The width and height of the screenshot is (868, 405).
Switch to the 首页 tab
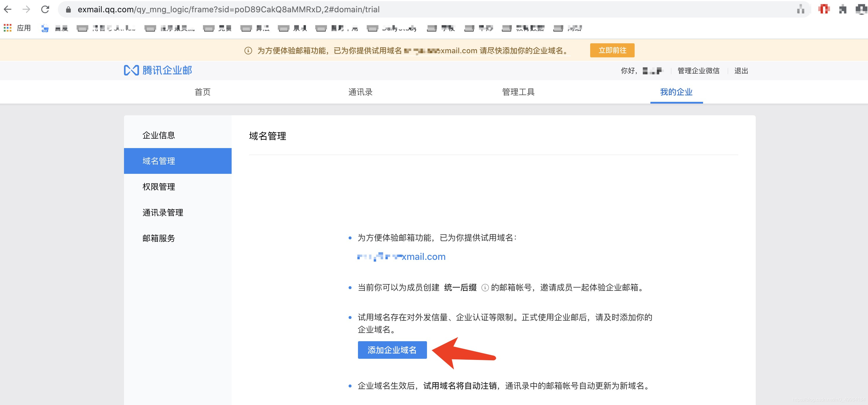pyautogui.click(x=202, y=92)
